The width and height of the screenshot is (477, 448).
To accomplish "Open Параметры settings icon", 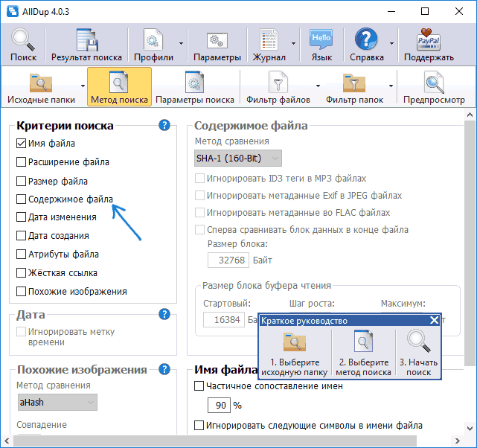I will (x=217, y=45).
